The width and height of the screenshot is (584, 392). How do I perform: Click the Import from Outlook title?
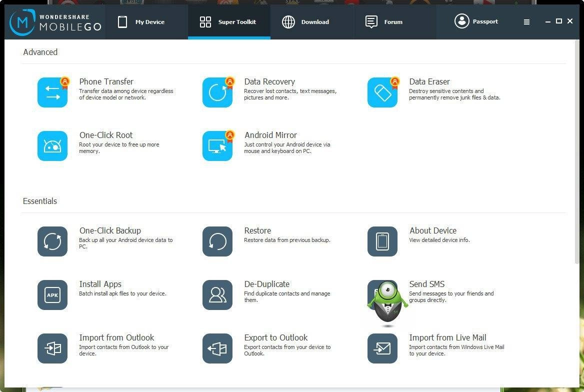(x=116, y=337)
